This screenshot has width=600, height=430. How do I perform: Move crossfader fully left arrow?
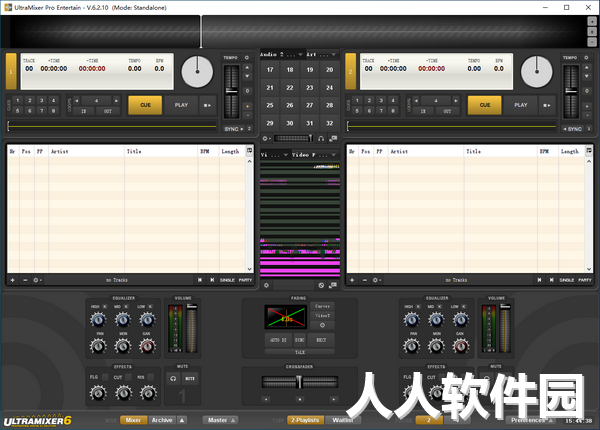tap(266, 399)
